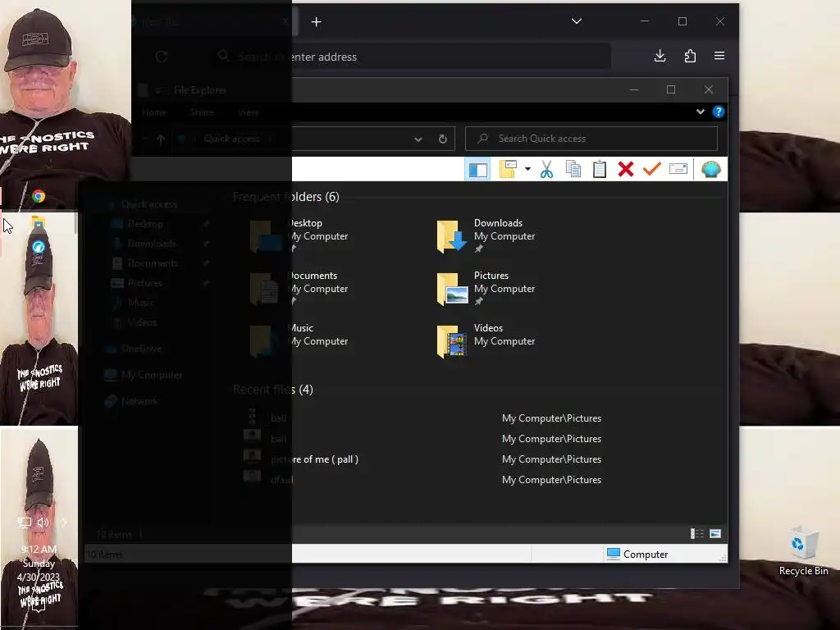Click the network tray icon
This screenshot has width=840, height=630.
[x=24, y=523]
